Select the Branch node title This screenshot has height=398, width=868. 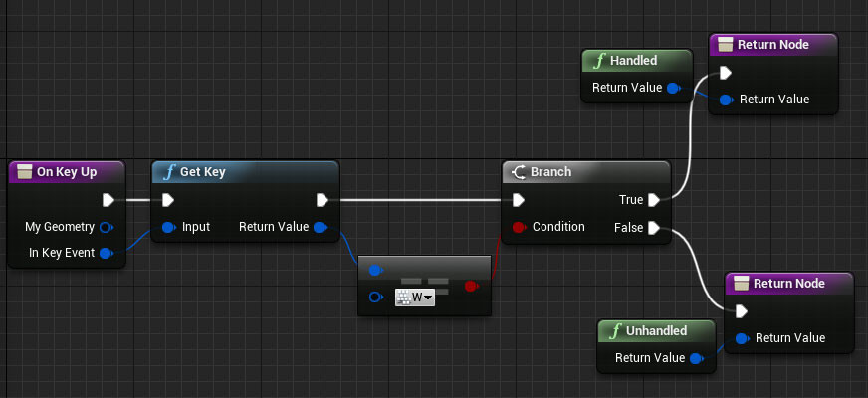click(x=550, y=171)
